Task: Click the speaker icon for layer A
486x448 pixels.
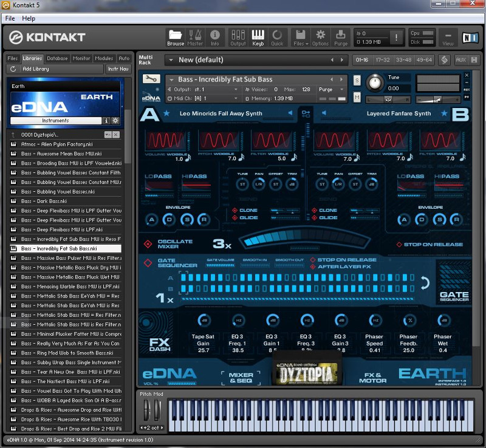Action: [x=290, y=113]
